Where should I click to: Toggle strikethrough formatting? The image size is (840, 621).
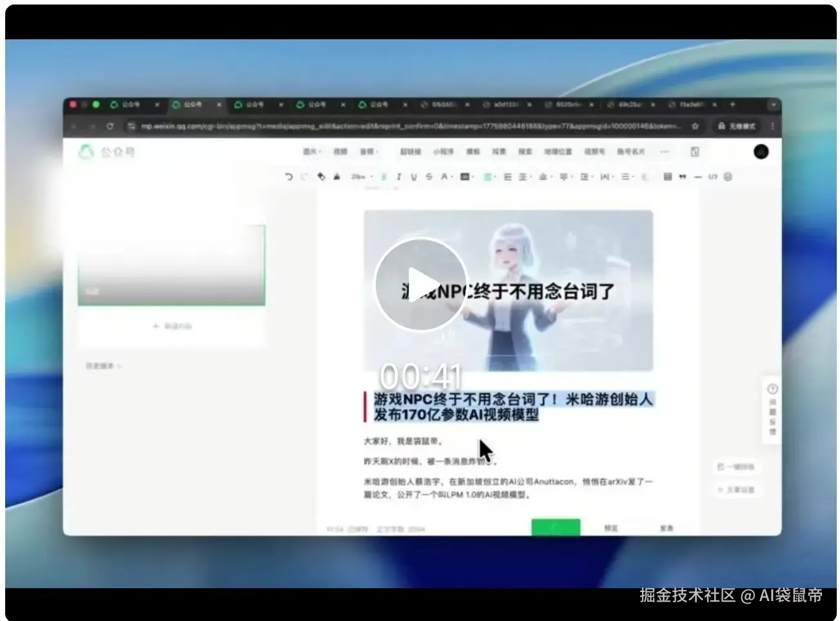pyautogui.click(x=429, y=177)
